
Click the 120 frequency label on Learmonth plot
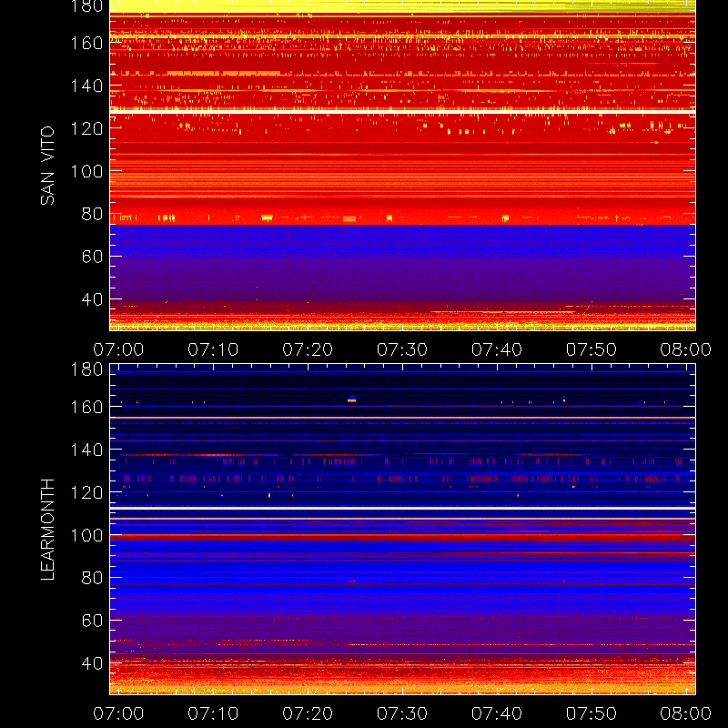point(86,492)
